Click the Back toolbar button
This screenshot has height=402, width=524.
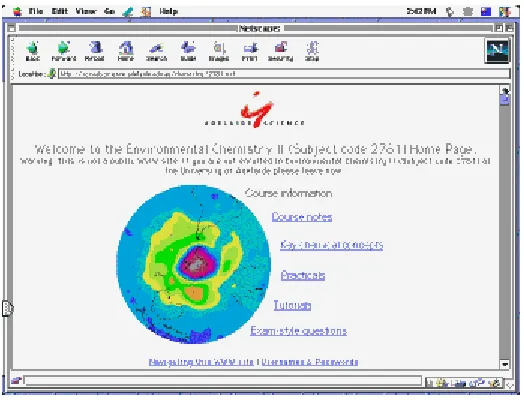[x=32, y=51]
